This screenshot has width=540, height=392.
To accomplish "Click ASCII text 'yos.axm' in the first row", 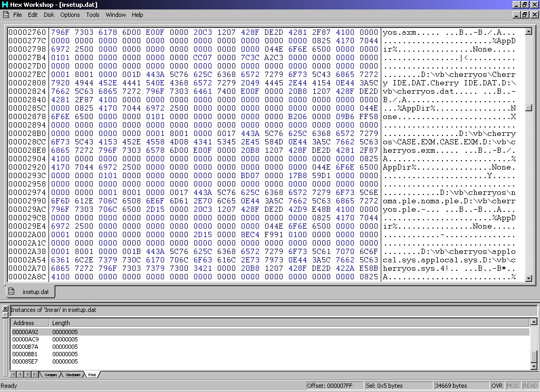I will click(400, 33).
